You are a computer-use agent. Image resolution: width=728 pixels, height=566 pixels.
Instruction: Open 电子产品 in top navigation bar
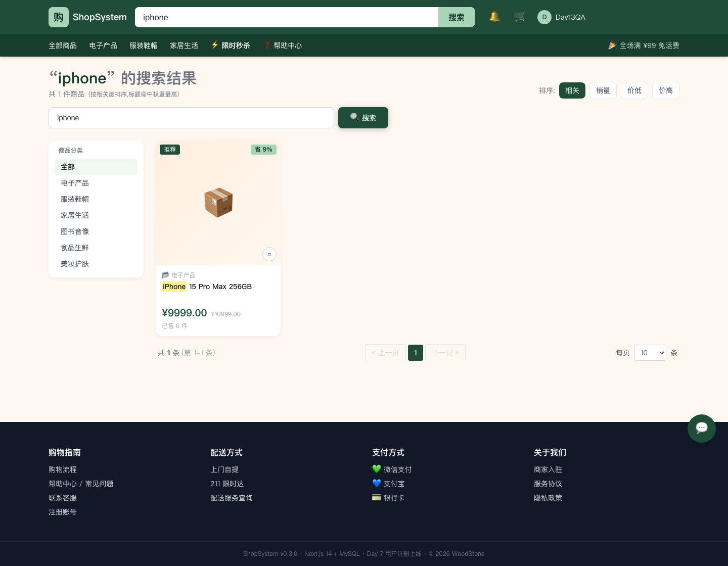click(103, 45)
